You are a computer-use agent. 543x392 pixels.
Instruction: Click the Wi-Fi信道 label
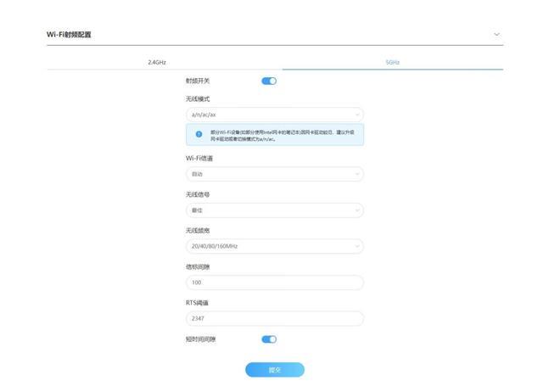(x=199, y=159)
